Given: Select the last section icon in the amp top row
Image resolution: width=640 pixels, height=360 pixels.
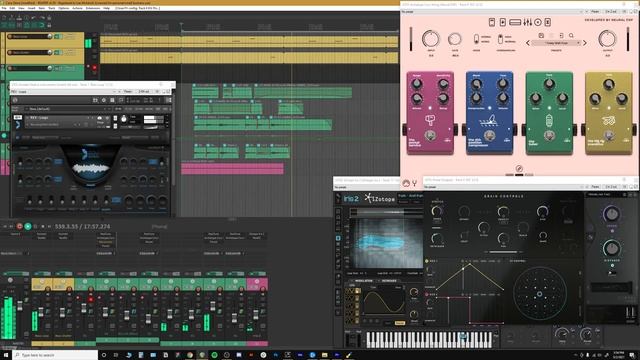Looking at the screenshot, I should click(548, 22).
